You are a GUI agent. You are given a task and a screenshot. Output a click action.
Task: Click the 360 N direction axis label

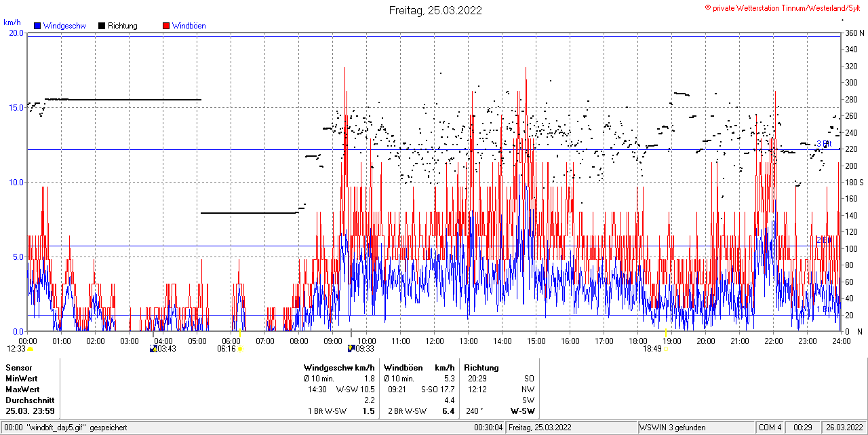tap(854, 33)
